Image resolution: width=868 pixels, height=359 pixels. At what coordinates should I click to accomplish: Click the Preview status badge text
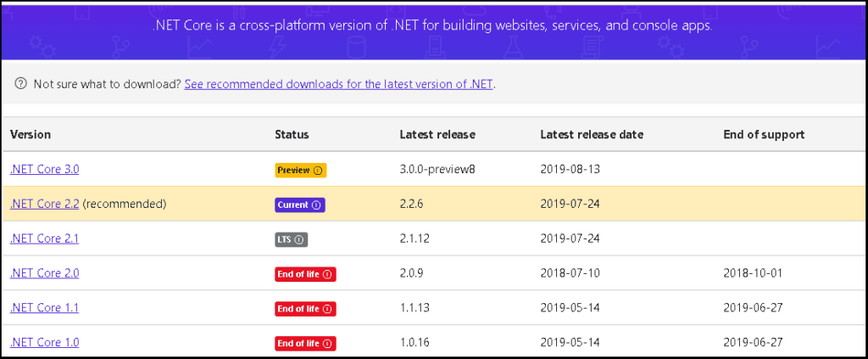294,171
